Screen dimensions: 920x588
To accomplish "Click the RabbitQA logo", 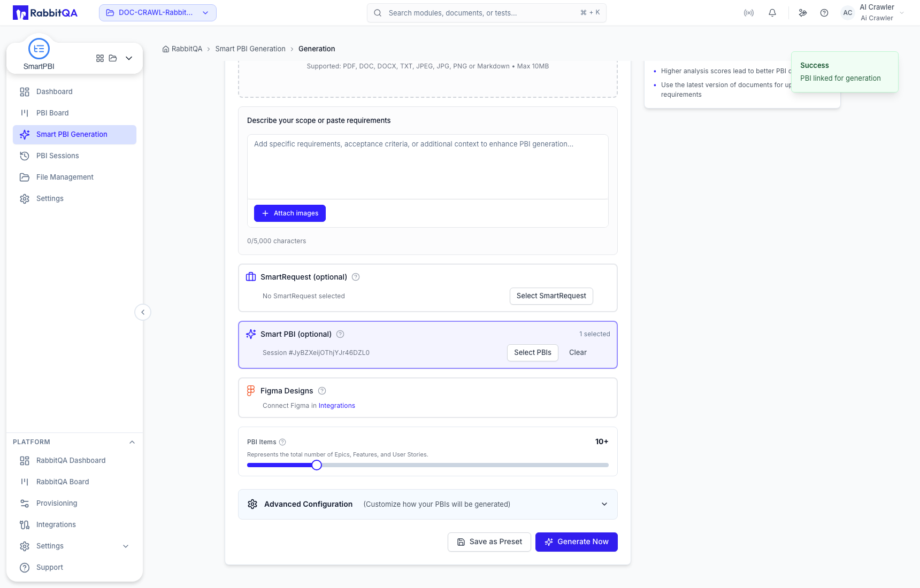I will (45, 13).
